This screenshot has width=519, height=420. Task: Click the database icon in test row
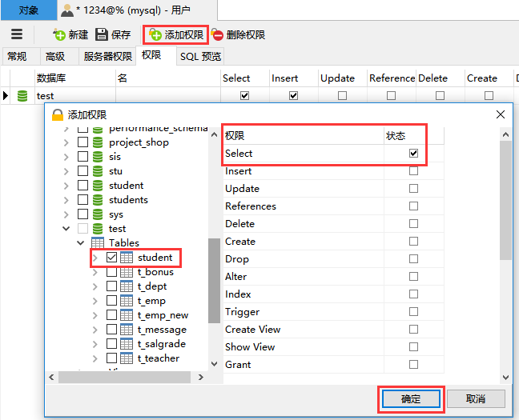pyautogui.click(x=22, y=96)
